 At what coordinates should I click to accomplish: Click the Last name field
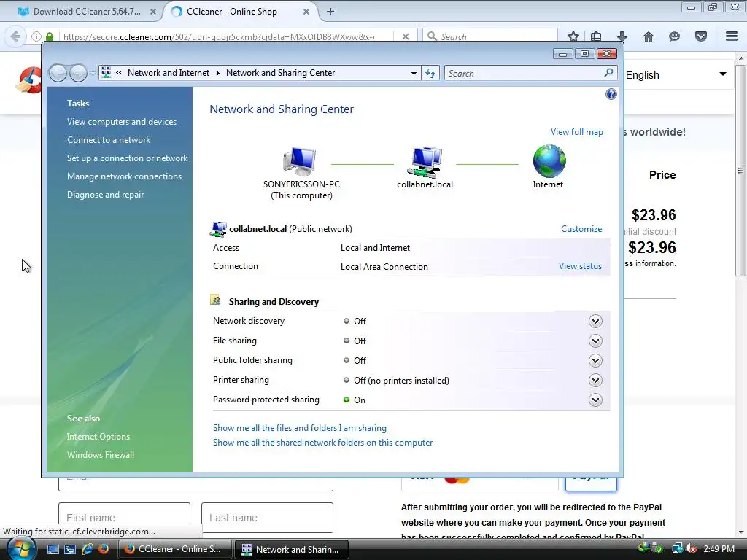point(267,518)
